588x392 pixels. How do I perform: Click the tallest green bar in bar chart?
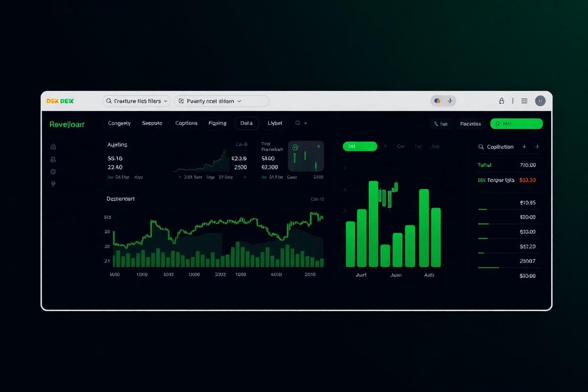tap(373, 224)
